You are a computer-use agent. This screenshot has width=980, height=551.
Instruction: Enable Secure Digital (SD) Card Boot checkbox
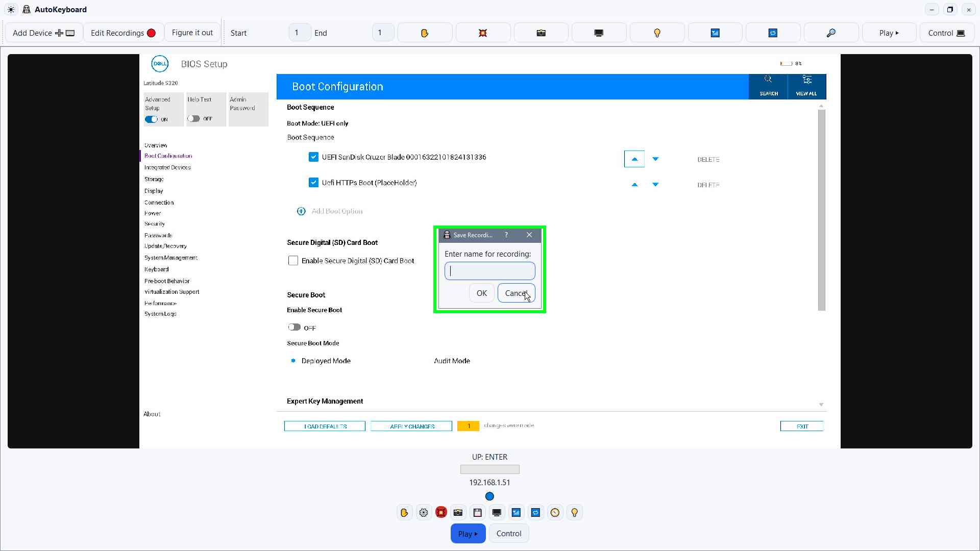pyautogui.click(x=293, y=260)
